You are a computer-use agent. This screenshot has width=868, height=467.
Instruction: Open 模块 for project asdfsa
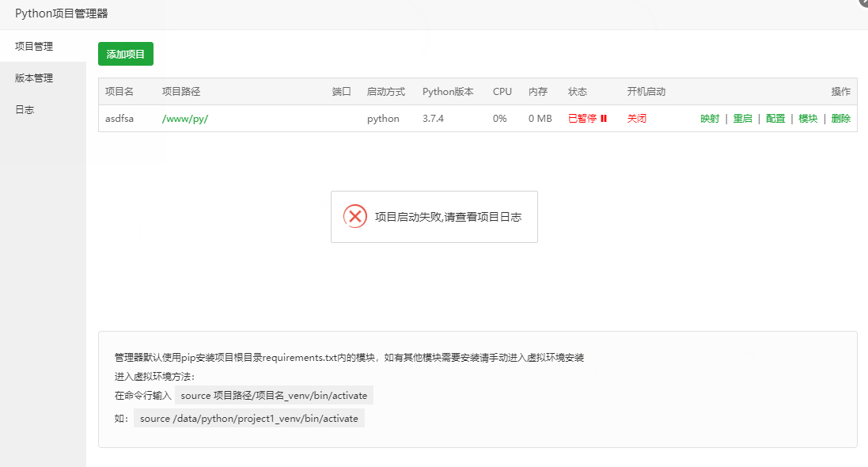[x=808, y=119]
